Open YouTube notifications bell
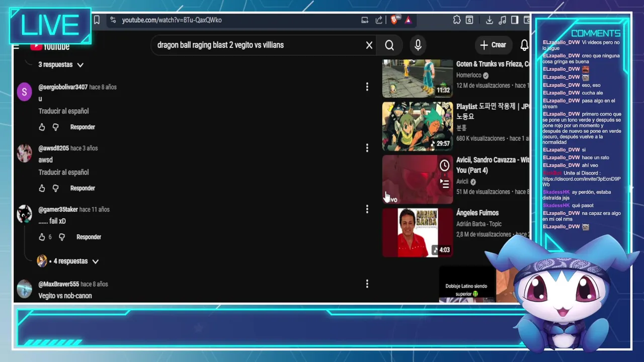This screenshot has width=644, height=362. pos(524,45)
